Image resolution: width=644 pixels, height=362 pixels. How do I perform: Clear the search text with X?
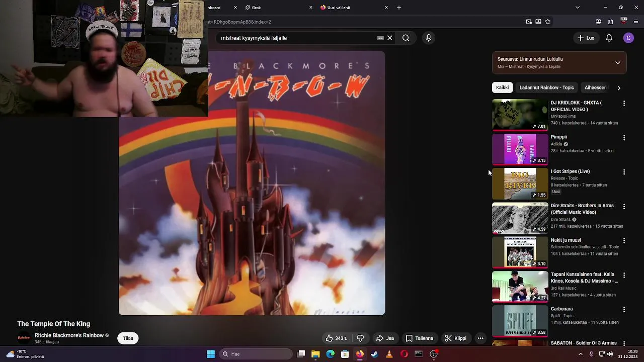tap(389, 38)
